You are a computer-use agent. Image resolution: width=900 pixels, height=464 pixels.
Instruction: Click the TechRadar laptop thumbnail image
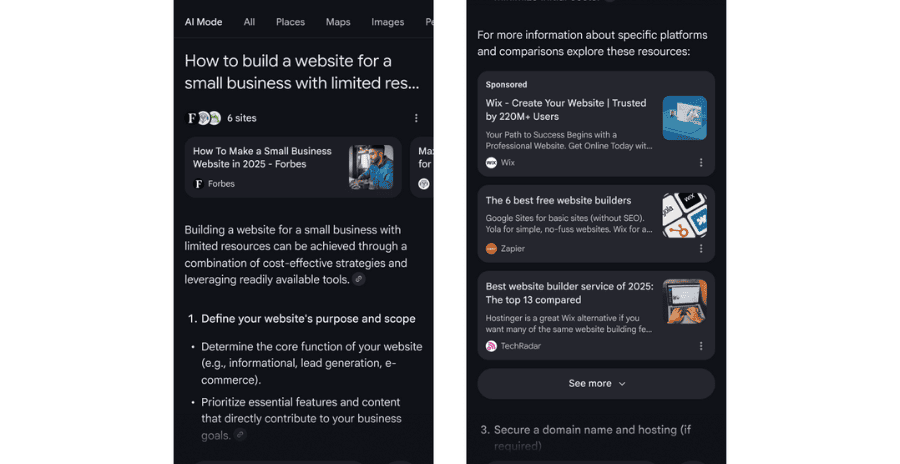[x=685, y=301]
